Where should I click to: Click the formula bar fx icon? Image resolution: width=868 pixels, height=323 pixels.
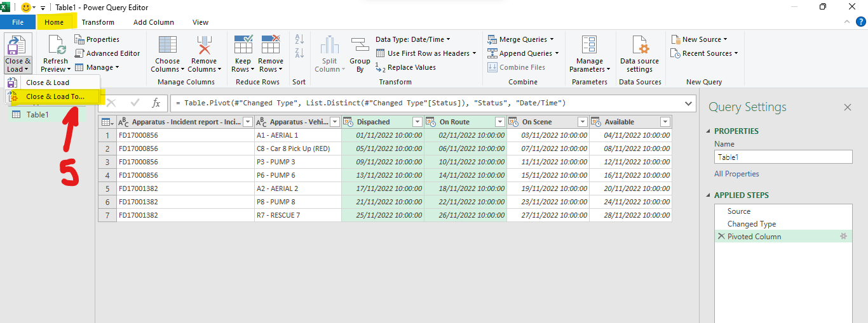point(156,103)
